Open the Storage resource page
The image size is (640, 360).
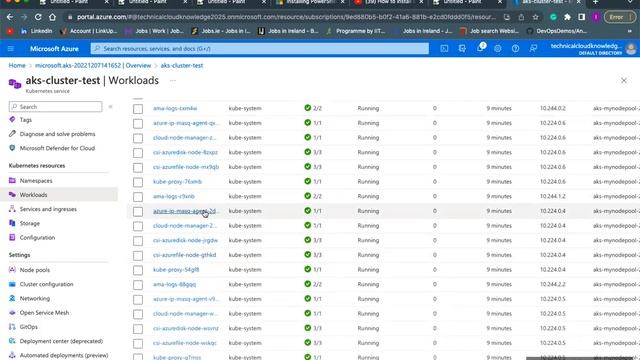pyautogui.click(x=30, y=223)
